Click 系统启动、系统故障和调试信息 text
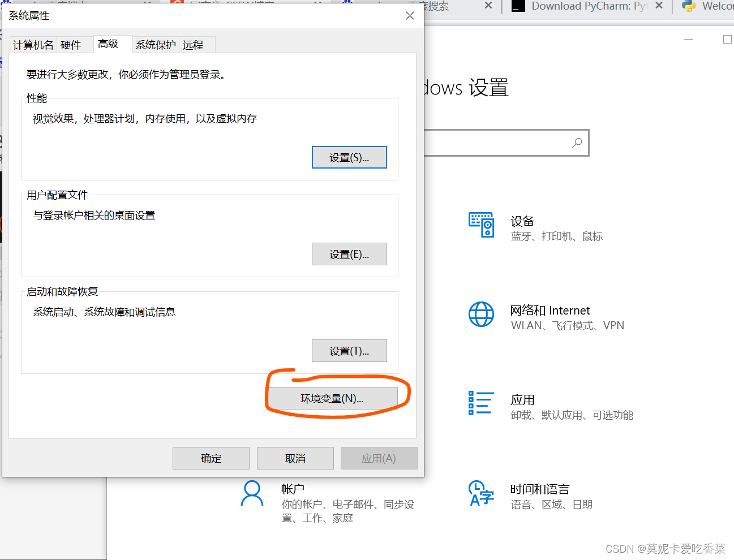Screen dimensions: 734x560 [x=104, y=312]
